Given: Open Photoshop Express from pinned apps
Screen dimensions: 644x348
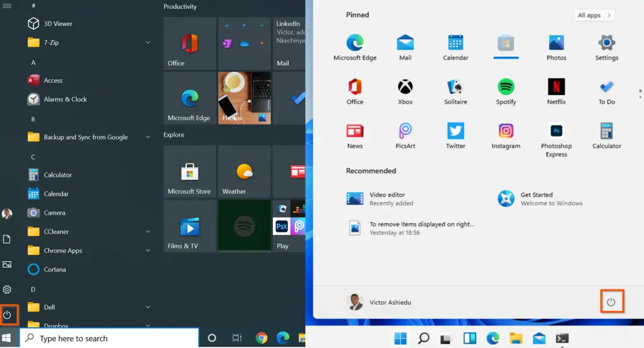Looking at the screenshot, I should tap(556, 140).
